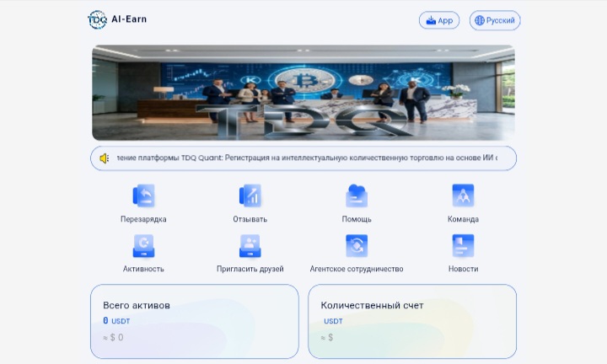The width and height of the screenshot is (607, 364).
Task: Open the Пригласить друзей invite icon
Action: [250, 246]
